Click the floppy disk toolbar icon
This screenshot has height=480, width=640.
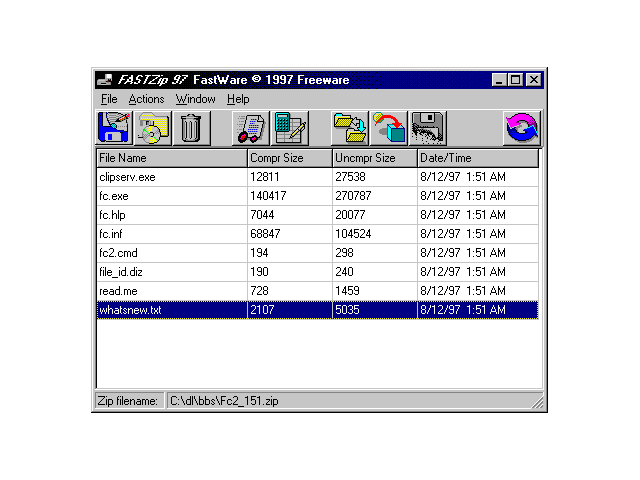[115, 128]
